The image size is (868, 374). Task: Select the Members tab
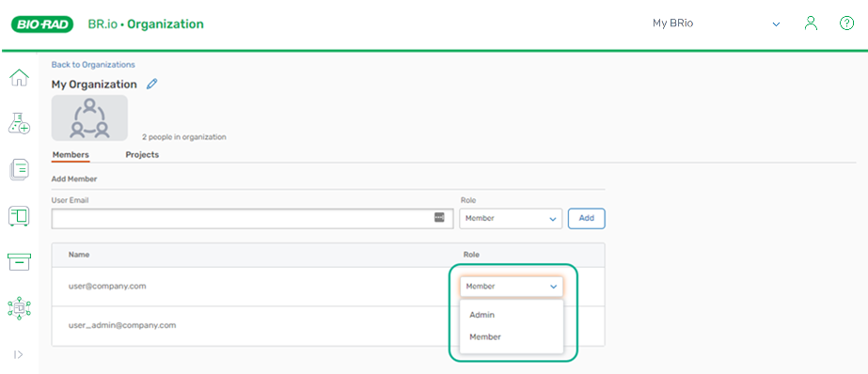pyautogui.click(x=71, y=155)
